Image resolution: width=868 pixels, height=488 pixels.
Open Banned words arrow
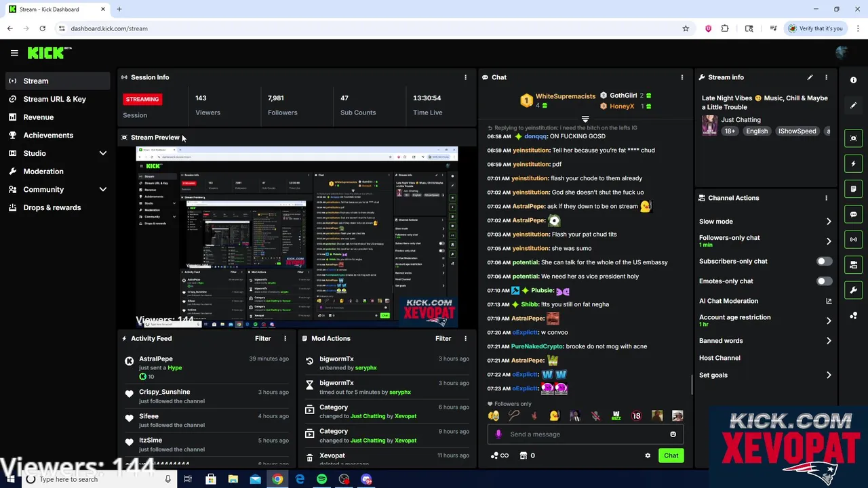tap(829, 341)
